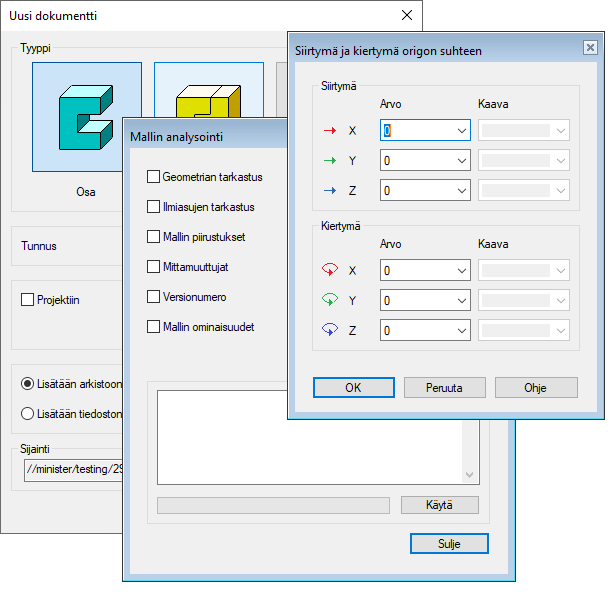The height and width of the screenshot is (600, 616).
Task: Click the blue Z translation arrow icon
Action: [x=329, y=190]
